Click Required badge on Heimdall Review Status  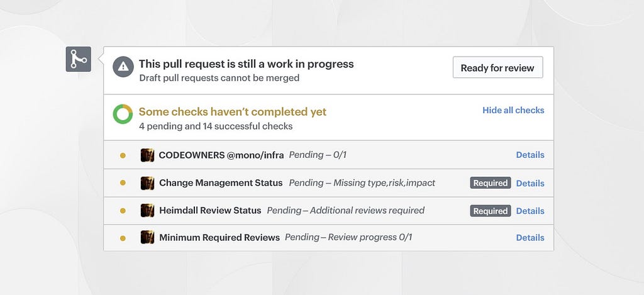(491, 211)
